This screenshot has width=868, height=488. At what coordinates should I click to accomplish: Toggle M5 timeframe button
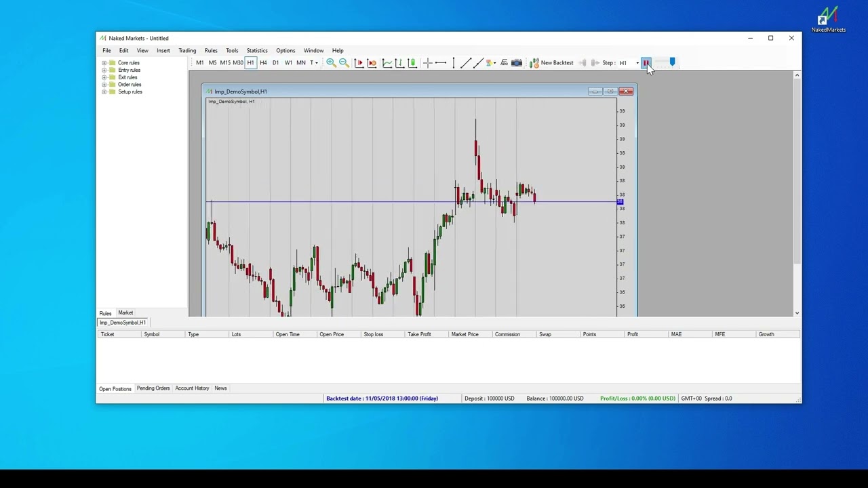212,62
